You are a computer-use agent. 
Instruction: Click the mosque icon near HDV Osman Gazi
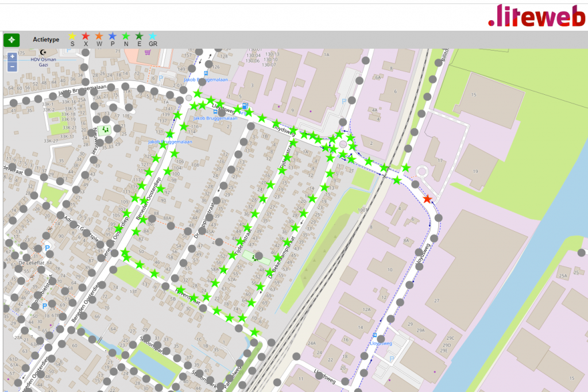(41, 52)
